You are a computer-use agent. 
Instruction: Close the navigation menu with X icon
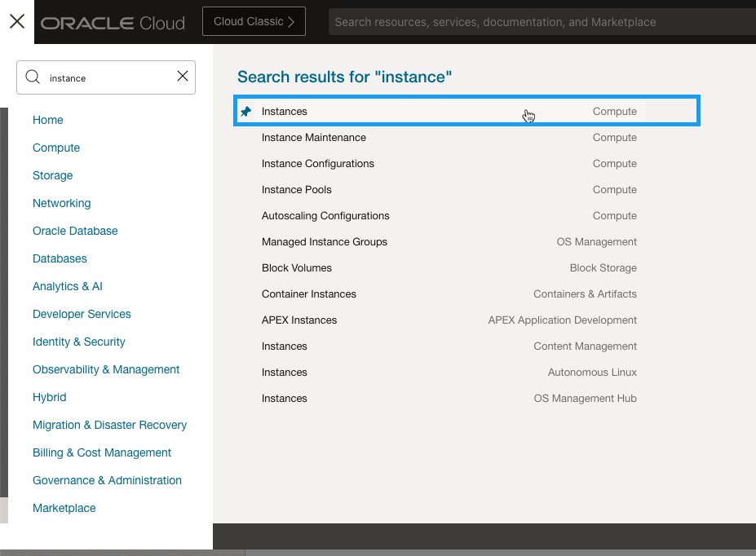click(16, 22)
